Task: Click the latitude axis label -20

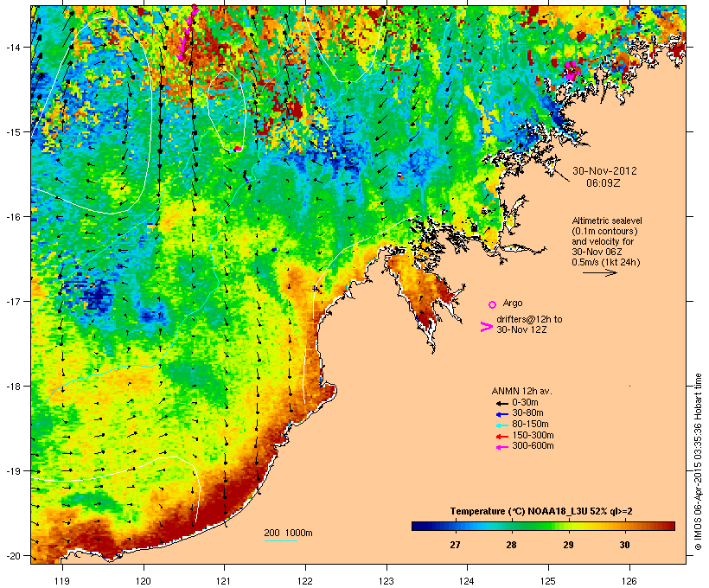Action: tap(12, 556)
